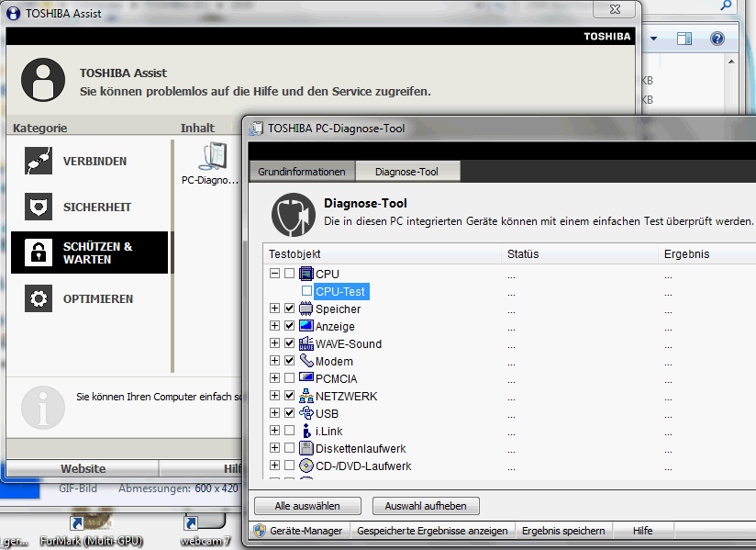This screenshot has height=550, width=756.
Task: Click the CD-/DVD-Laufwerk disc icon
Action: [306, 466]
